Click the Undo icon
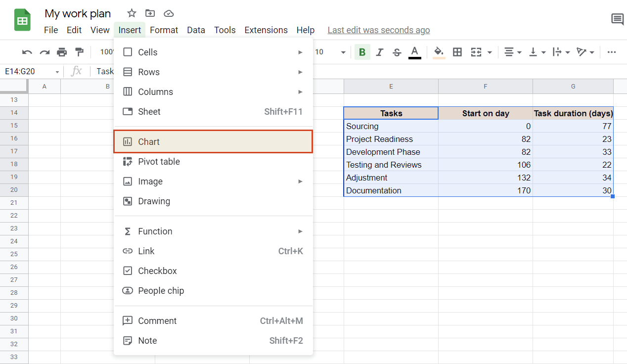This screenshot has height=364, width=627. pos(26,52)
